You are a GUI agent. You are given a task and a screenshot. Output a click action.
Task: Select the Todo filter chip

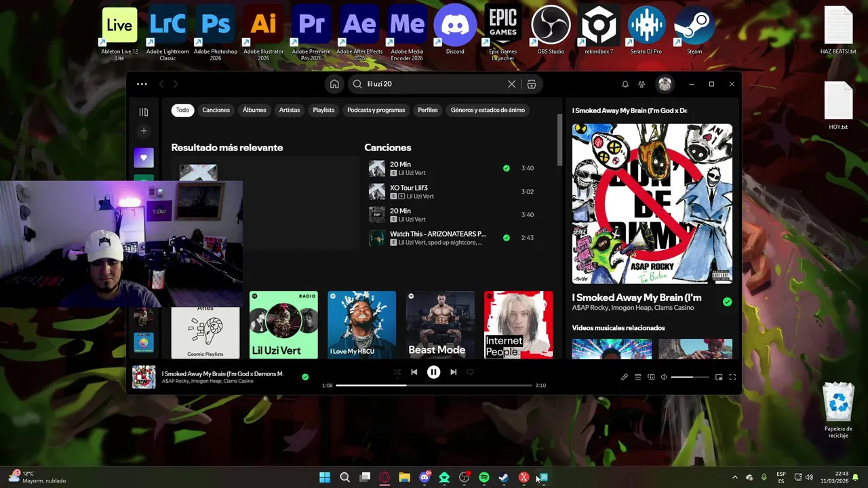(x=183, y=110)
